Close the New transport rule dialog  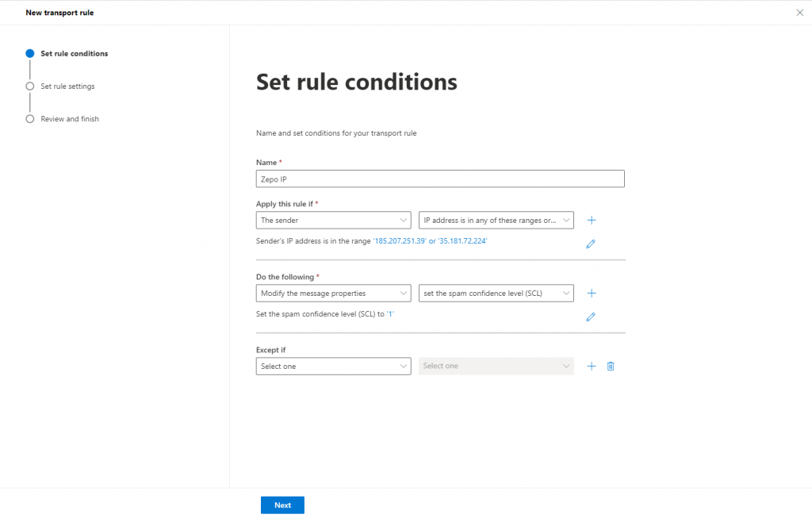[x=799, y=13]
